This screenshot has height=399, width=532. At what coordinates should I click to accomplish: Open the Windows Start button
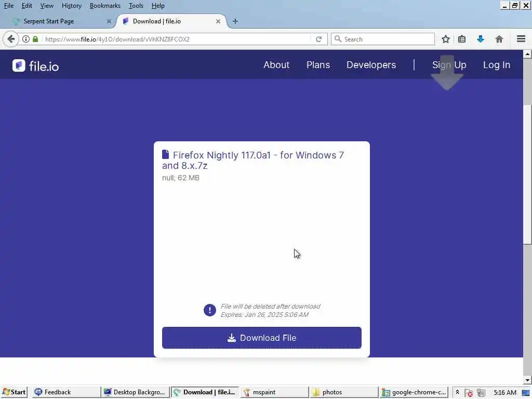14,392
